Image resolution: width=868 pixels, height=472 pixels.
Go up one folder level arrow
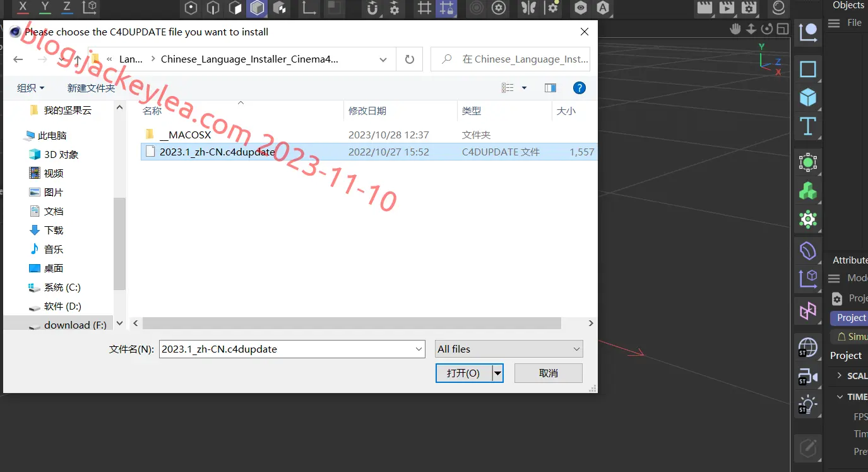click(77, 59)
